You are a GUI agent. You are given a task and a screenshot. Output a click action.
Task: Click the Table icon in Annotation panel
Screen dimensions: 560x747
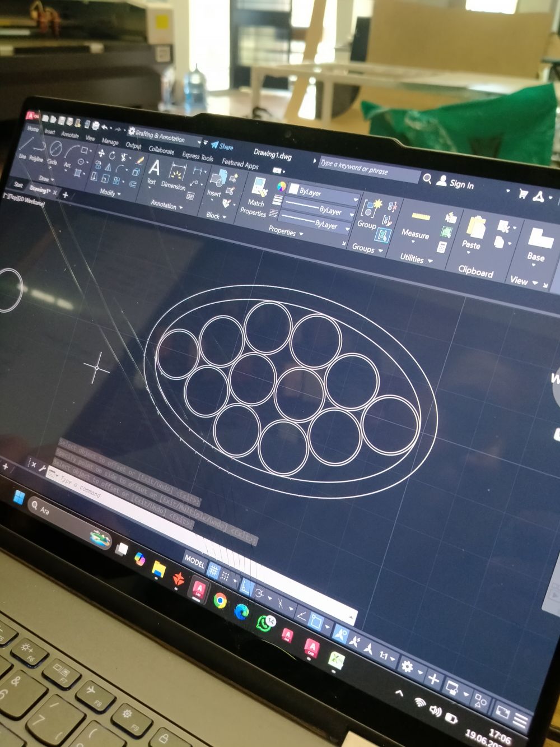(190, 196)
